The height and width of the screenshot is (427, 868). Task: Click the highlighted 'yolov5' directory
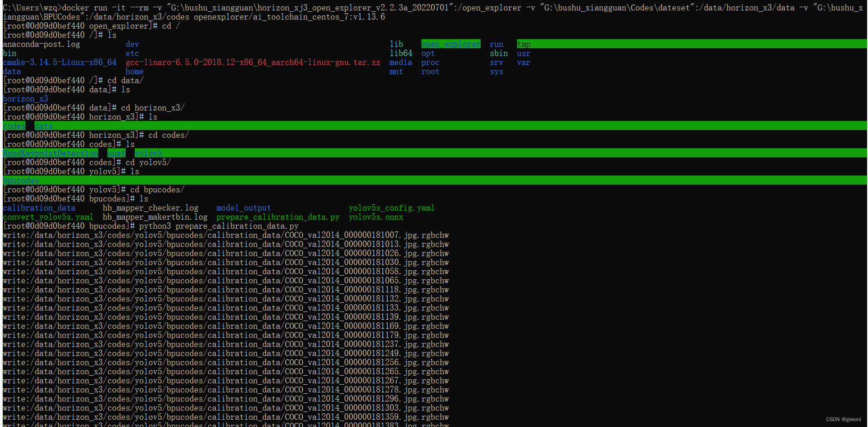pos(148,153)
